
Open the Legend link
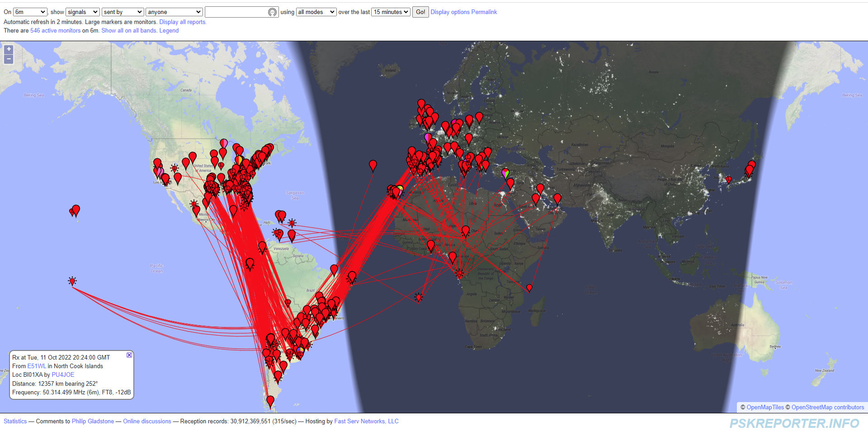(169, 30)
